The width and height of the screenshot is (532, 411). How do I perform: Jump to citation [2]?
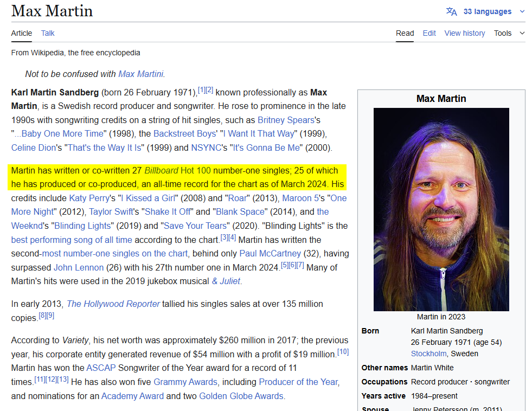[x=209, y=90]
